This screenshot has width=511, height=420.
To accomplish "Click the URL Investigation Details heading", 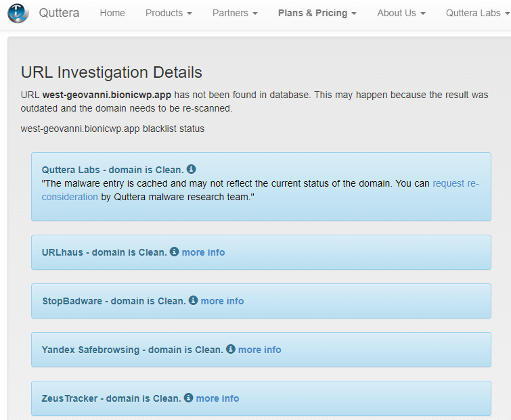I will [x=112, y=72].
